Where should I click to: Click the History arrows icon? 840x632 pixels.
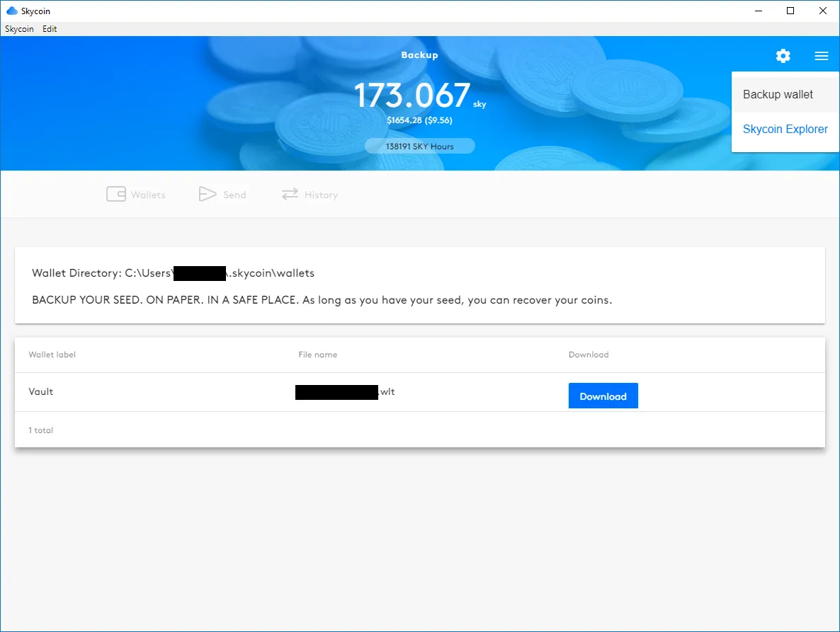[290, 194]
